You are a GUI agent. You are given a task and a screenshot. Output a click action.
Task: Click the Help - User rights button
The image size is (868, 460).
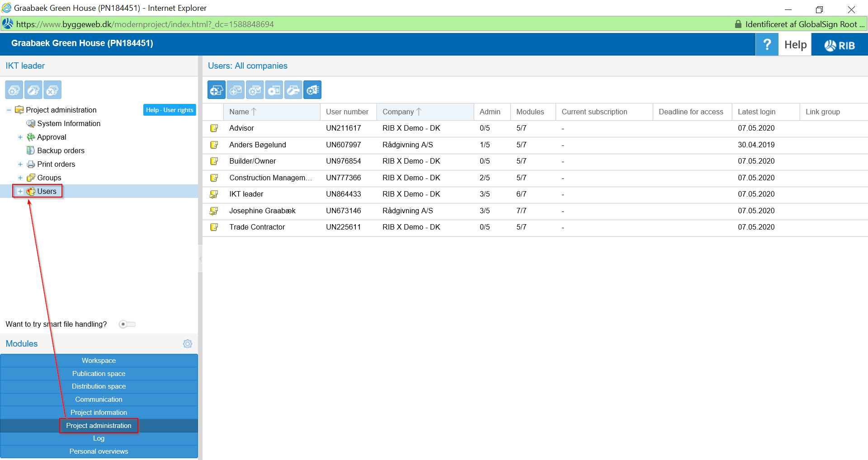pyautogui.click(x=170, y=110)
